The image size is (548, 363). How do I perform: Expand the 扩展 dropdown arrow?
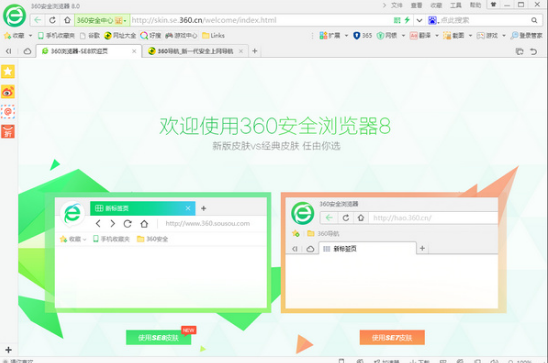(346, 36)
